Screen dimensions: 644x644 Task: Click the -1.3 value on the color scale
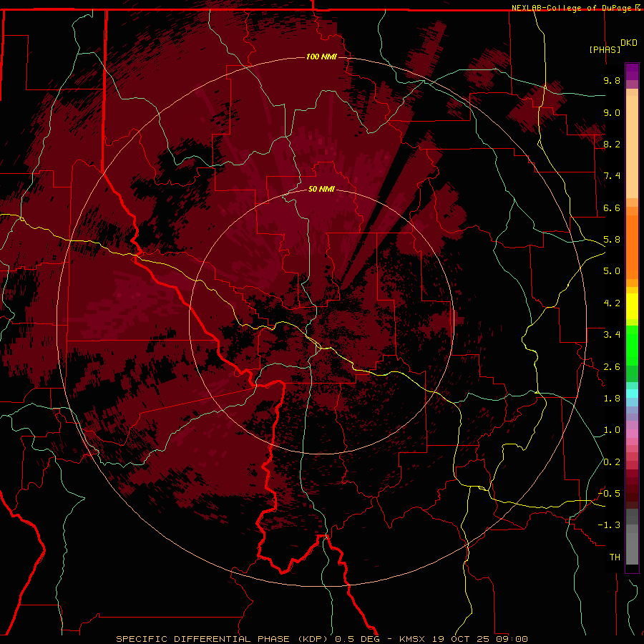[x=609, y=525]
